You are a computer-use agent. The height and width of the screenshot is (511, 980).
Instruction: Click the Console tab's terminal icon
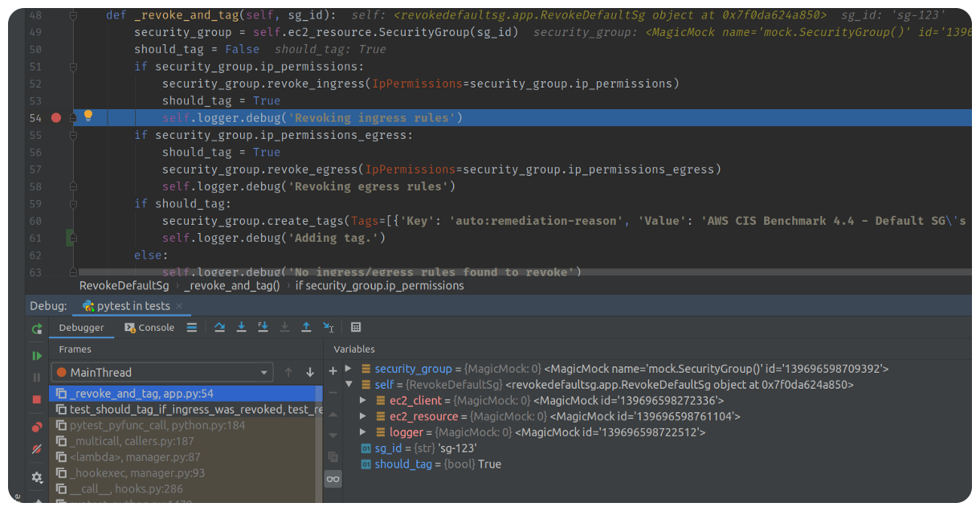coord(130,327)
